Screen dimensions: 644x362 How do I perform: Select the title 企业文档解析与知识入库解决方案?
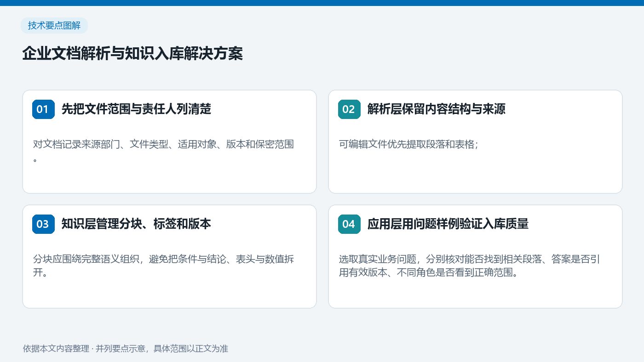(132, 54)
